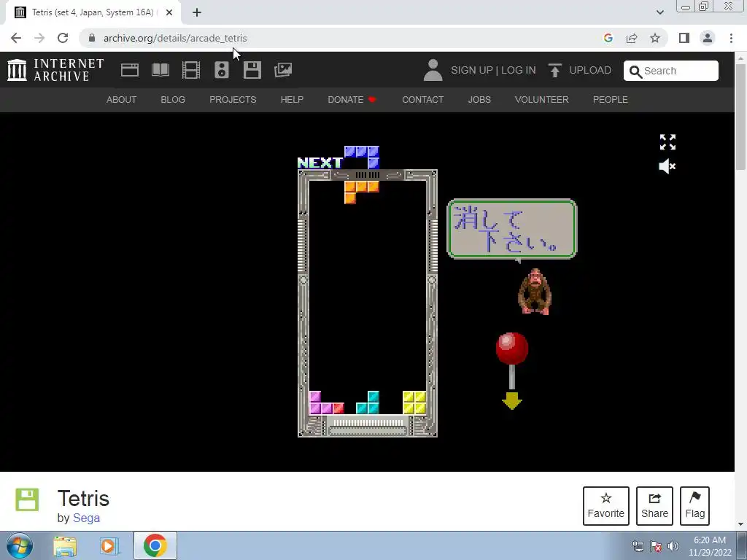Favorite this Tetris item
Image resolution: width=747 pixels, height=560 pixels.
(x=606, y=506)
